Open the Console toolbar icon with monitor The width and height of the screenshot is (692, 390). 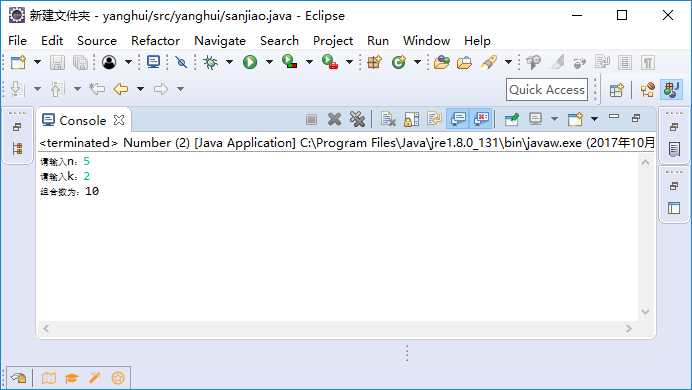153,62
